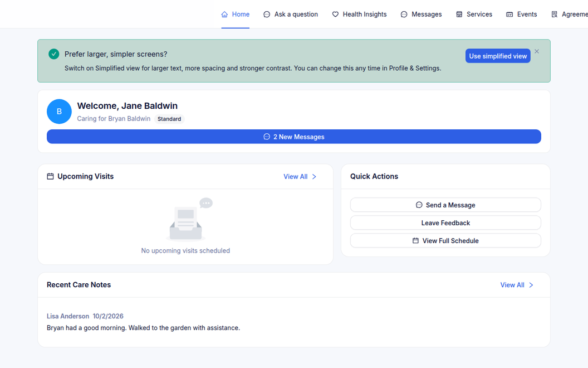Click the green checkmark icon in banner
This screenshot has width=588, height=368.
click(x=53, y=54)
